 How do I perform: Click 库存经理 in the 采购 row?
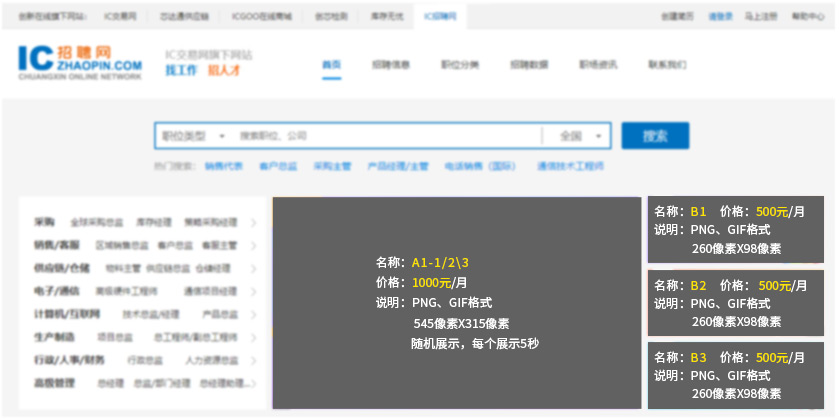tap(154, 223)
